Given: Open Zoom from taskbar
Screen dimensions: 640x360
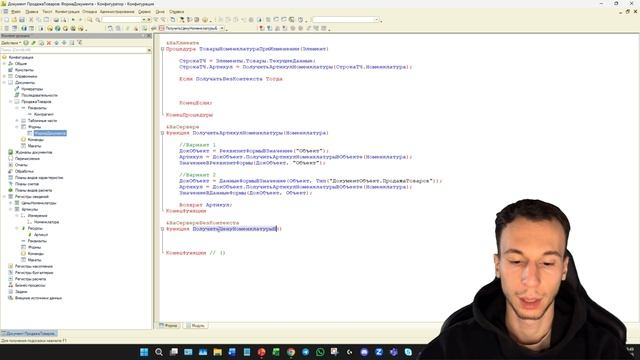Looking at the screenshot, I should (x=379, y=352).
